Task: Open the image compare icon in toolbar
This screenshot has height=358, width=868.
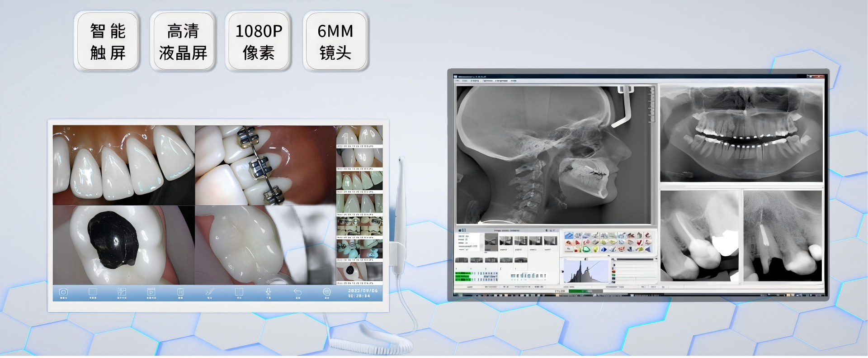Action: tap(122, 292)
